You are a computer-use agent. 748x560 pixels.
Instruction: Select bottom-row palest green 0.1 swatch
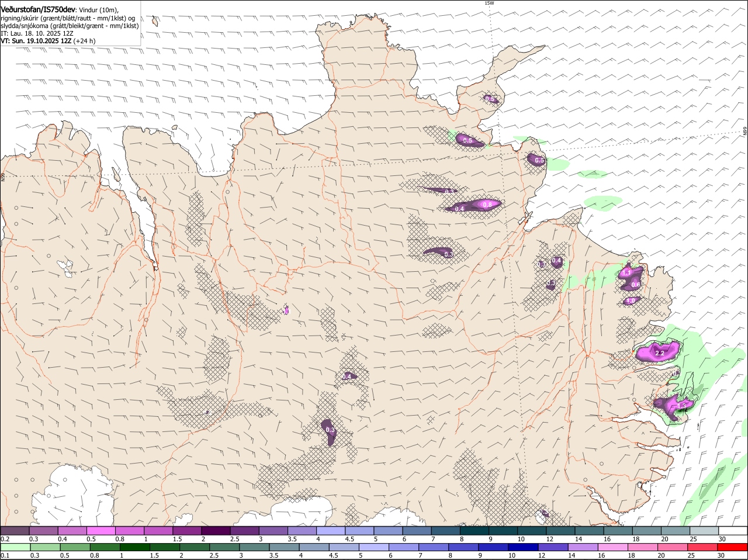coord(15,547)
